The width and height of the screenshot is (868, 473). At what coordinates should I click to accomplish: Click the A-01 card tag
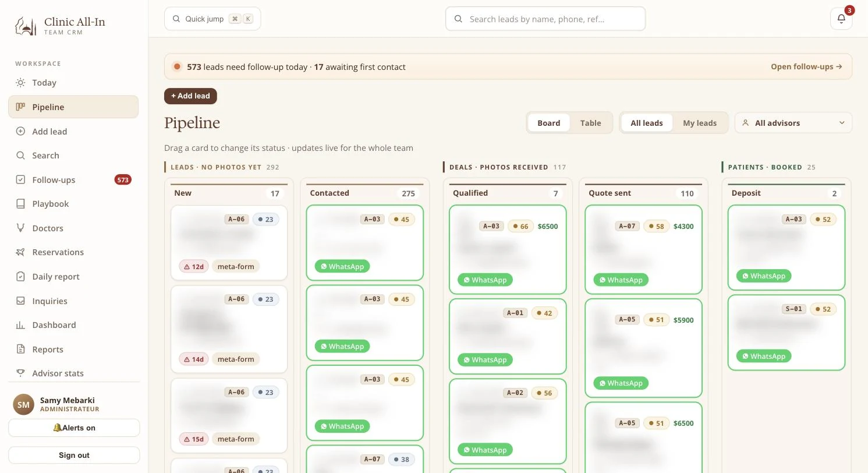(515, 313)
